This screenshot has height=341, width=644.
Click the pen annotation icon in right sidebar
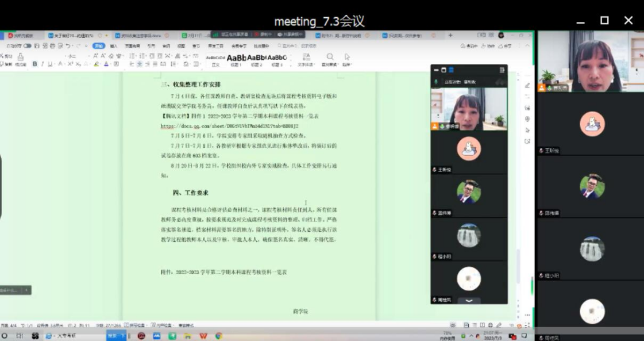point(527,86)
